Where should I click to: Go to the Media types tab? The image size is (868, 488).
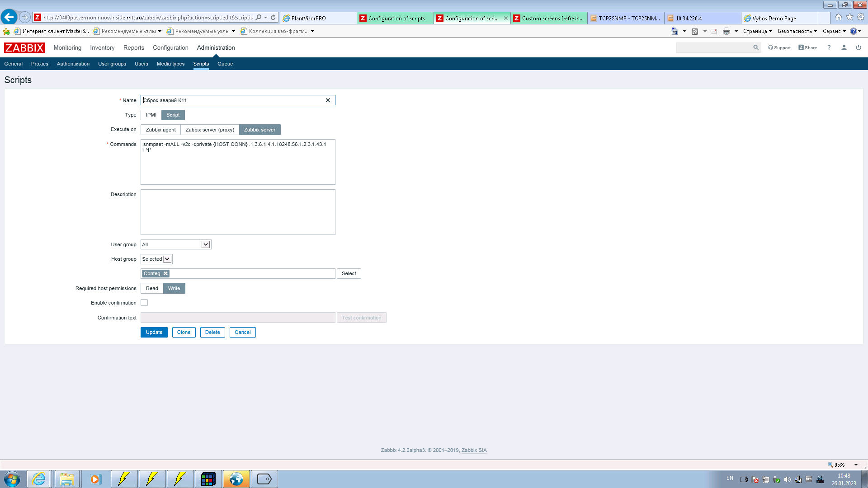(170, 64)
